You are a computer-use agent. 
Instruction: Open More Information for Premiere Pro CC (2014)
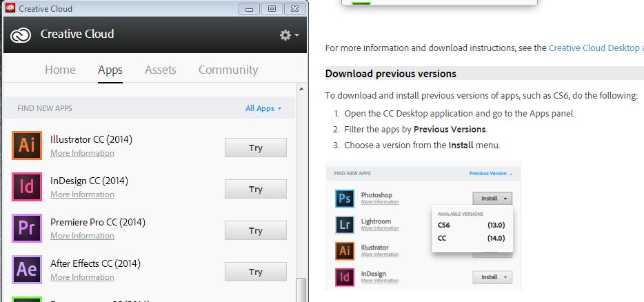click(82, 236)
